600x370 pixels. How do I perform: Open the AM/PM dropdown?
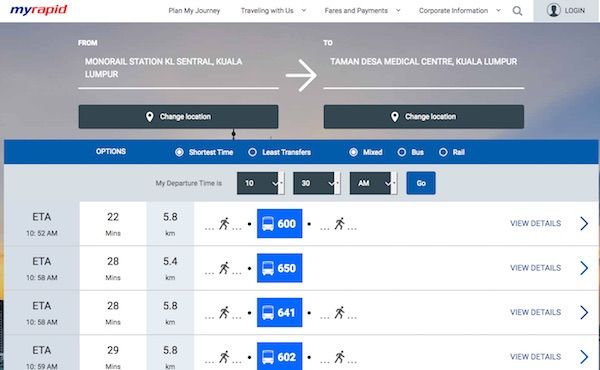click(x=373, y=183)
